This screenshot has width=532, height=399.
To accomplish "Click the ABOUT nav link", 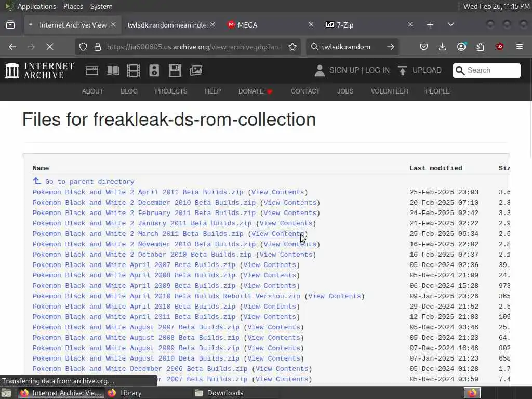I will [92, 91].
